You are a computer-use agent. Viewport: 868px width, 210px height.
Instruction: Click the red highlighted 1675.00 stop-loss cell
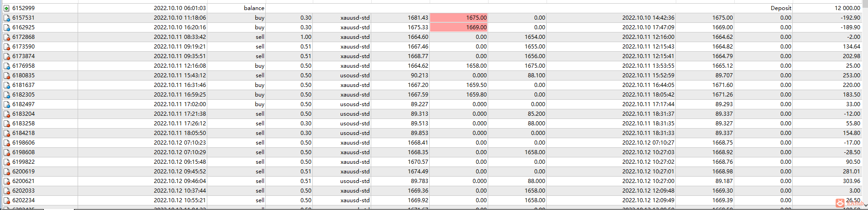459,18
